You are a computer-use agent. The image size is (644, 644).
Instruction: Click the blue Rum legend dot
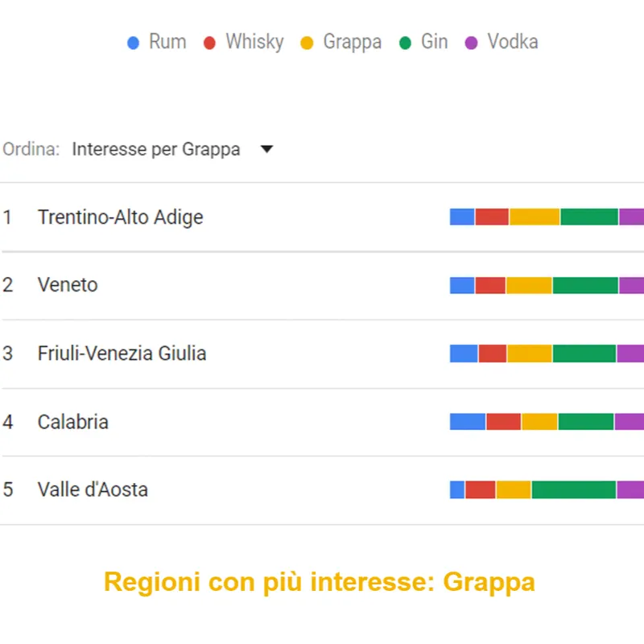click(134, 43)
